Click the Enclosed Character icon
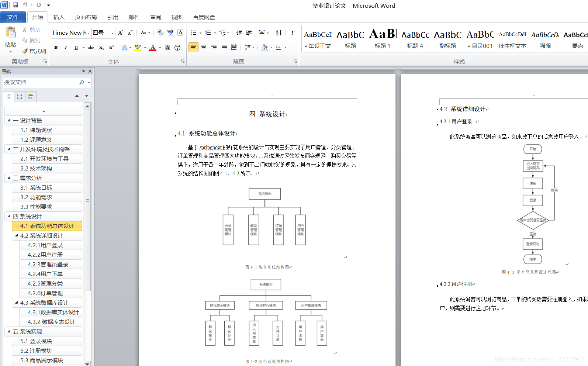The width and height of the screenshot is (588, 366). (x=177, y=48)
